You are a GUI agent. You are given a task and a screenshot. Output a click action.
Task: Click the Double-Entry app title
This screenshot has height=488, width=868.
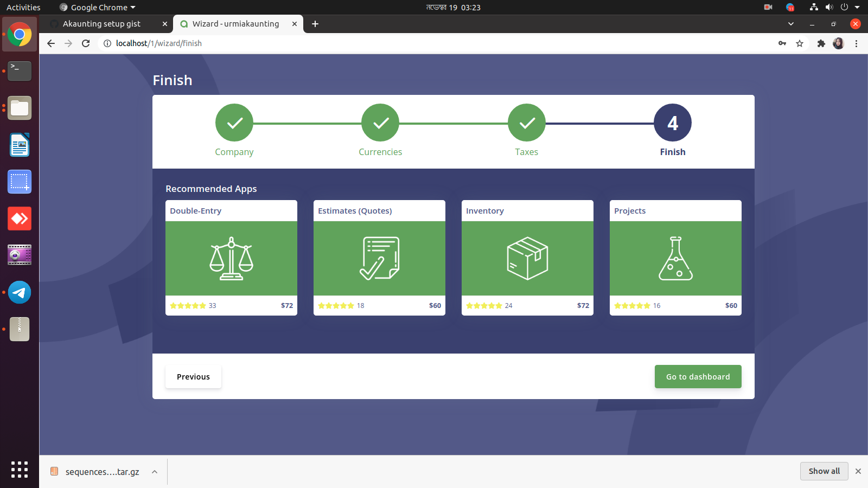click(195, 211)
